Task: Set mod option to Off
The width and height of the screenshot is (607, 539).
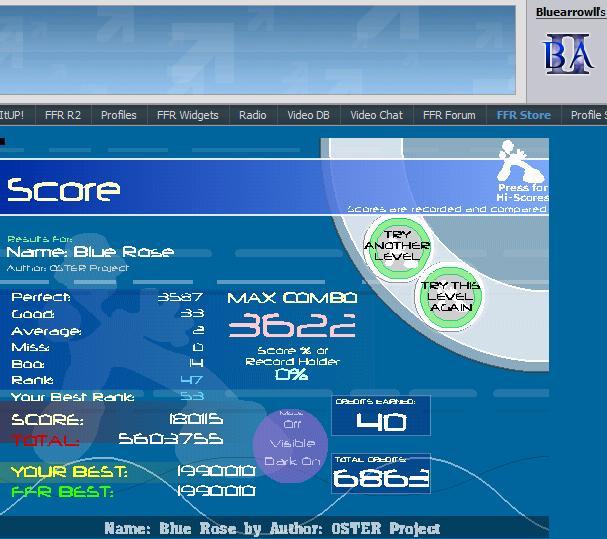Action: pos(290,424)
